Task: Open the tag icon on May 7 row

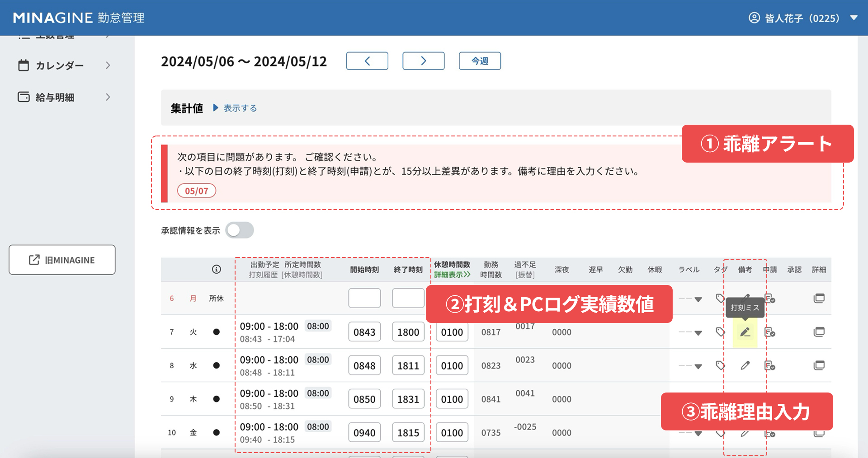Action: 720,332
